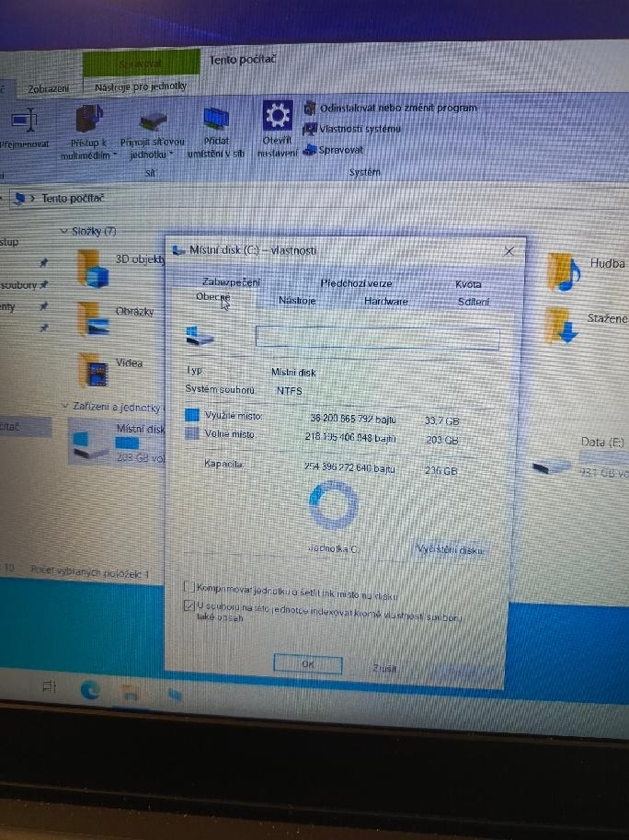Image resolution: width=629 pixels, height=840 pixels.
Task: Click the drive icon in properties dialog
Action: tap(200, 337)
